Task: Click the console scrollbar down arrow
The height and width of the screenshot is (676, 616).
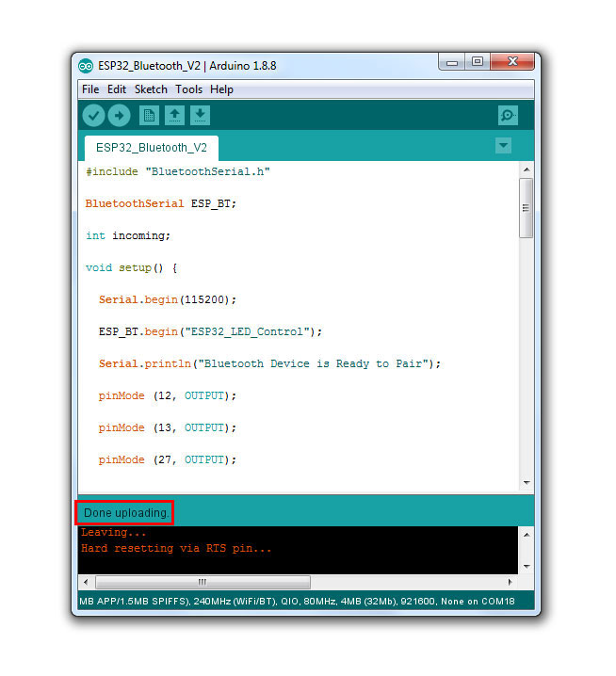Action: pyautogui.click(x=527, y=567)
